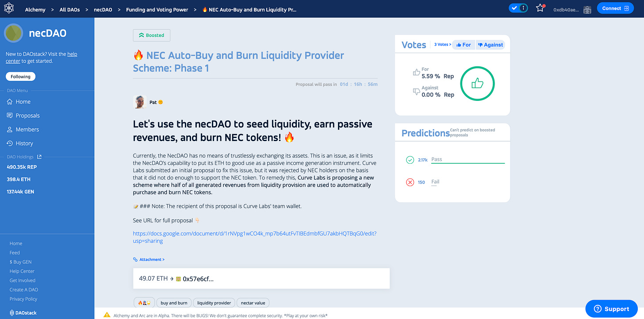
Task: Click the Boosted status badge
Action: 152,35
